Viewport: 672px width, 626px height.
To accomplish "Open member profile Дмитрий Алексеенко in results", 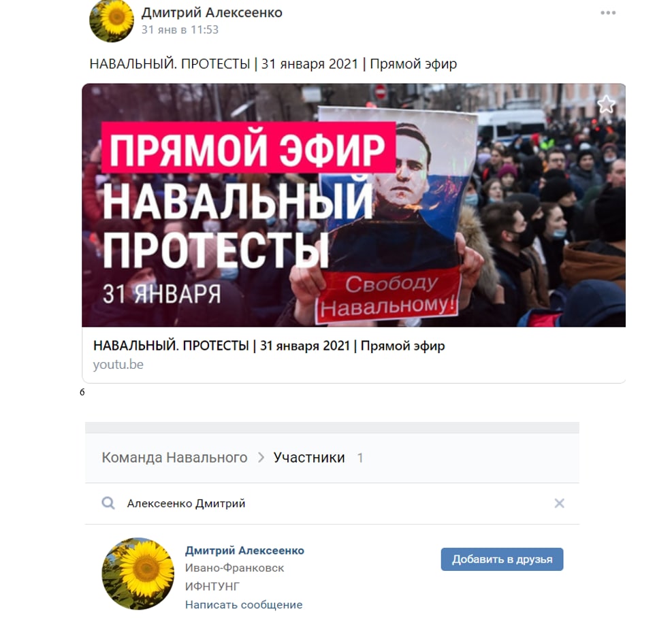I will 244,550.
